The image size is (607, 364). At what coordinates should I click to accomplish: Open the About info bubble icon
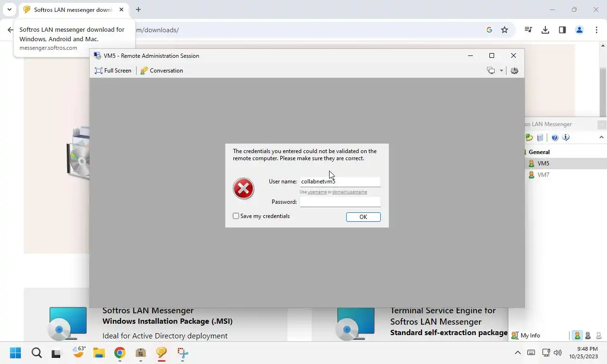coord(566,137)
